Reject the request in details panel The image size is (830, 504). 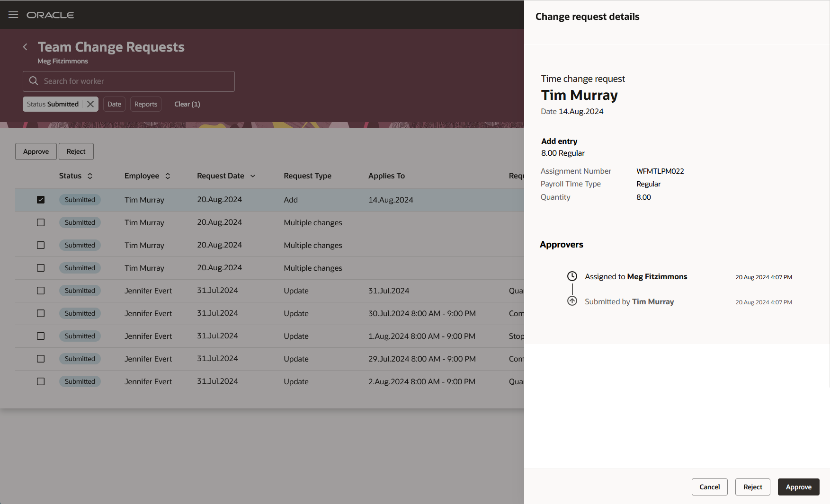pyautogui.click(x=753, y=487)
